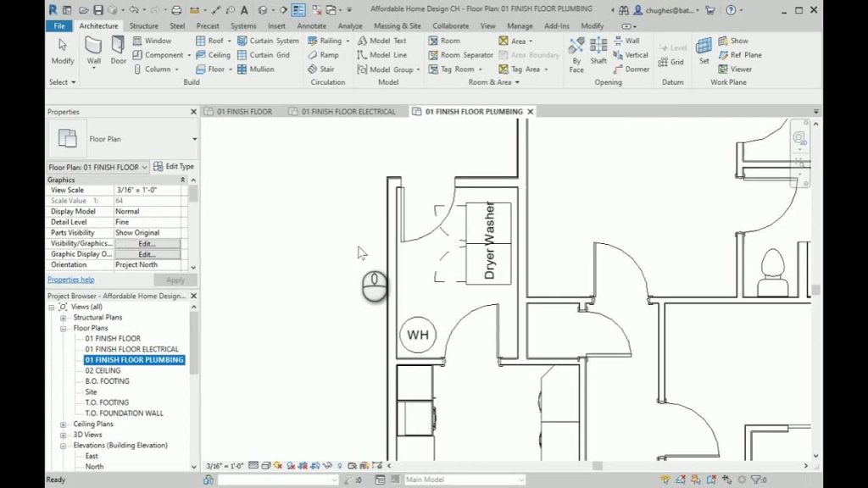
Task: Click Edit Type in the Properties palette
Action: [x=174, y=166]
